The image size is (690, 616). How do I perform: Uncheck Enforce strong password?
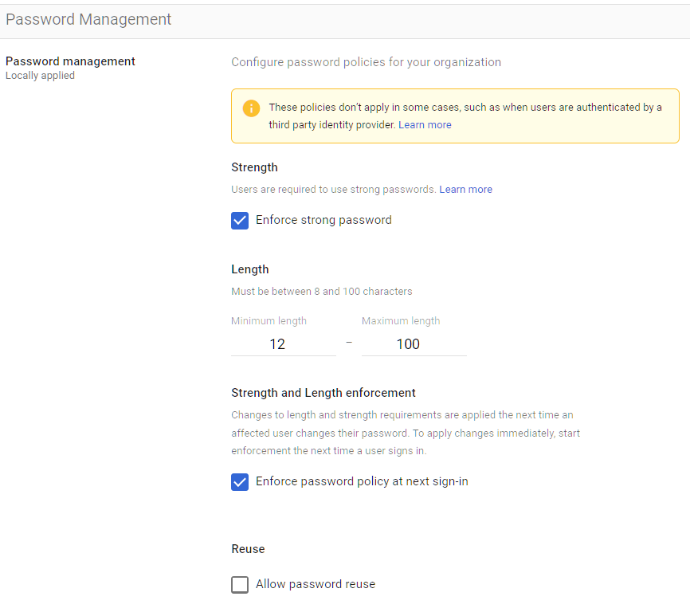[x=240, y=220]
